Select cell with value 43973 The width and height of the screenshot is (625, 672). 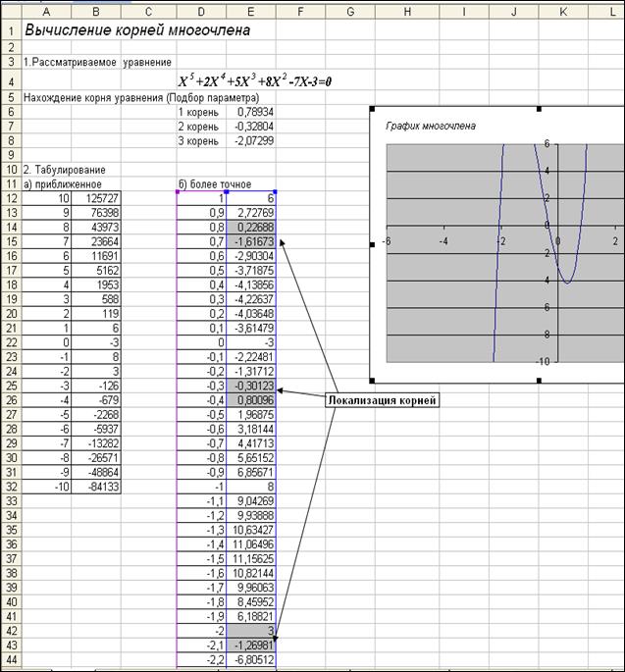[x=96, y=228]
